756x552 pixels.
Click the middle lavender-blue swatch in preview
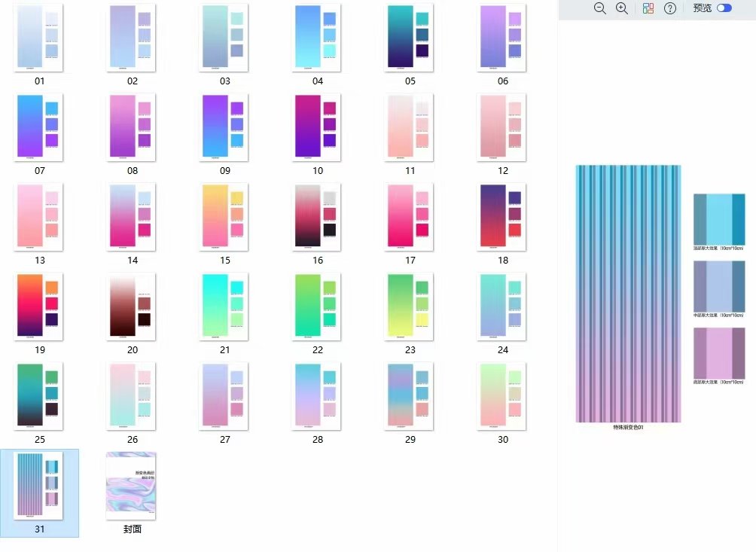(719, 286)
